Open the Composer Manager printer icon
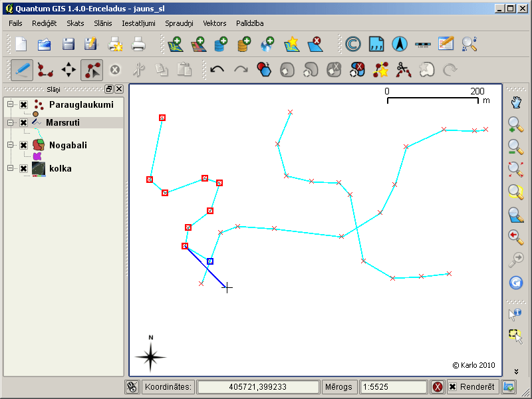The height and width of the screenshot is (399, 532). tap(138, 45)
